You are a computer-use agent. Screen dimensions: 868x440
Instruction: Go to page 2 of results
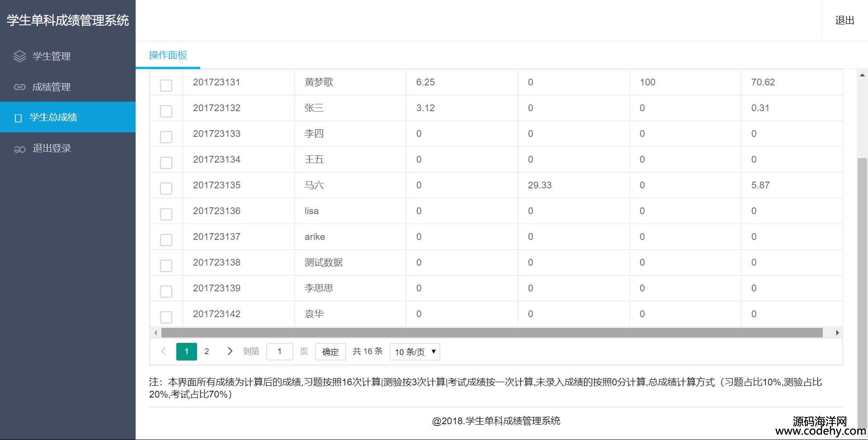(207, 351)
